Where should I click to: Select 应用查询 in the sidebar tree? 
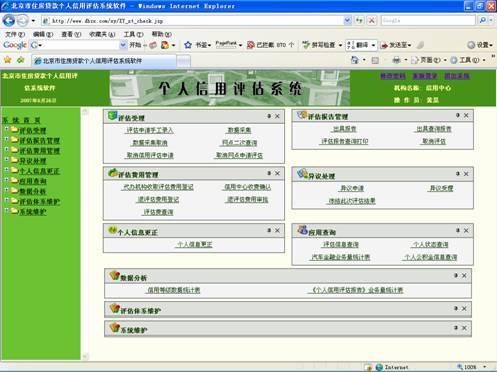pyautogui.click(x=33, y=181)
